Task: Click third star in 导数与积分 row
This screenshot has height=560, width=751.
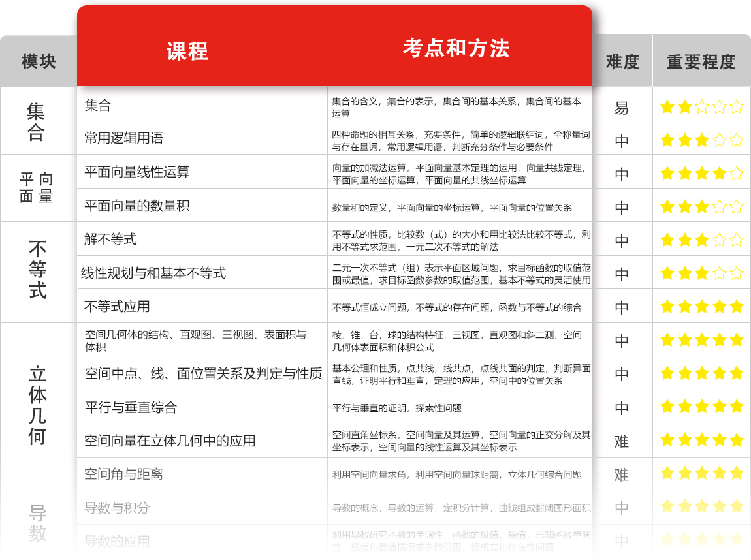Action: tap(702, 506)
